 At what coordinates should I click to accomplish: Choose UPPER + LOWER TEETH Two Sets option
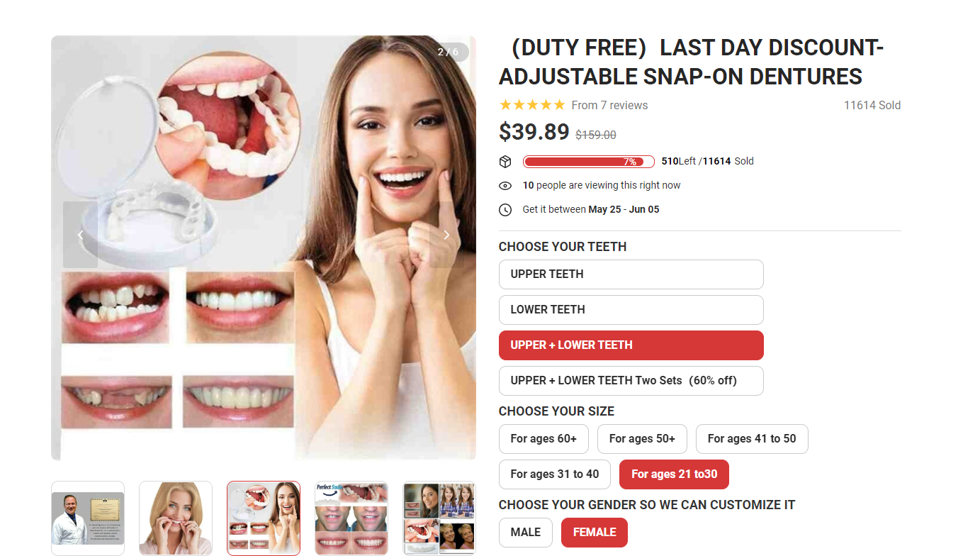click(x=631, y=381)
